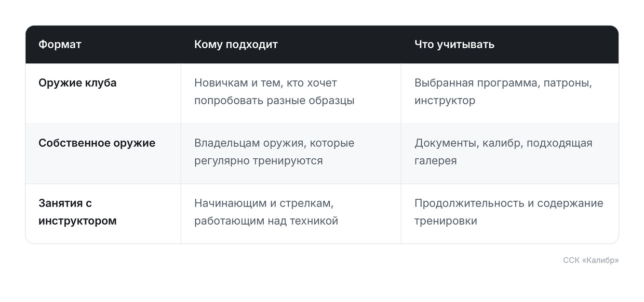This screenshot has width=644, height=302.
Task: Click the "Кому подходит" column header
Action: click(236, 45)
